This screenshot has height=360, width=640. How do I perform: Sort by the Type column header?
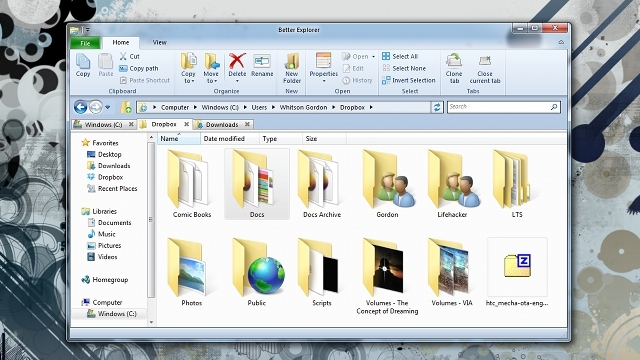point(281,139)
